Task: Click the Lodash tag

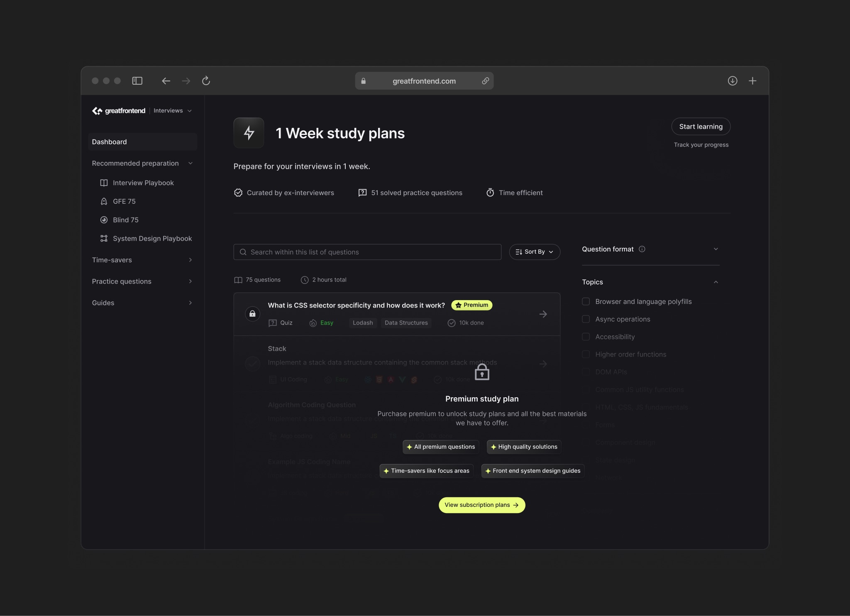Action: click(x=363, y=323)
